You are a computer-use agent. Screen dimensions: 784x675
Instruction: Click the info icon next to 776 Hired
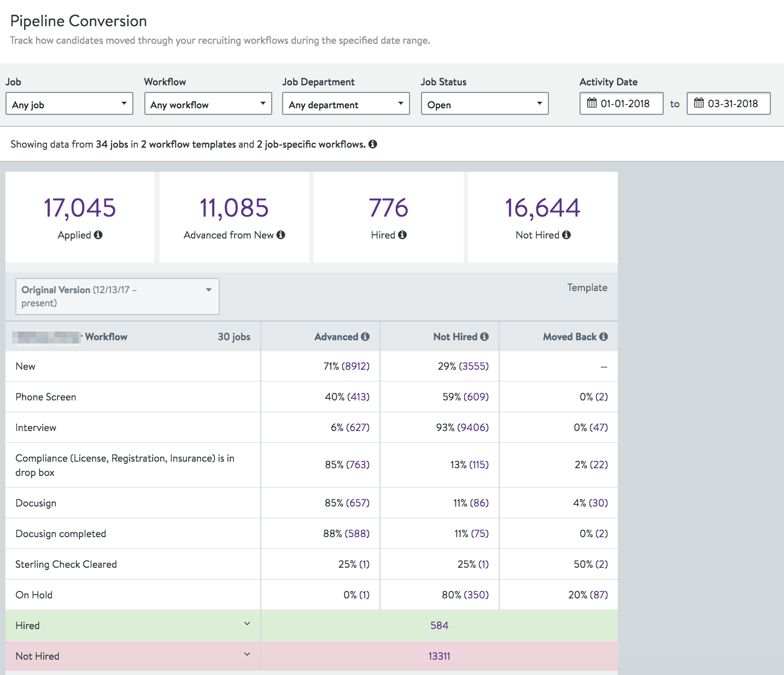[402, 235]
